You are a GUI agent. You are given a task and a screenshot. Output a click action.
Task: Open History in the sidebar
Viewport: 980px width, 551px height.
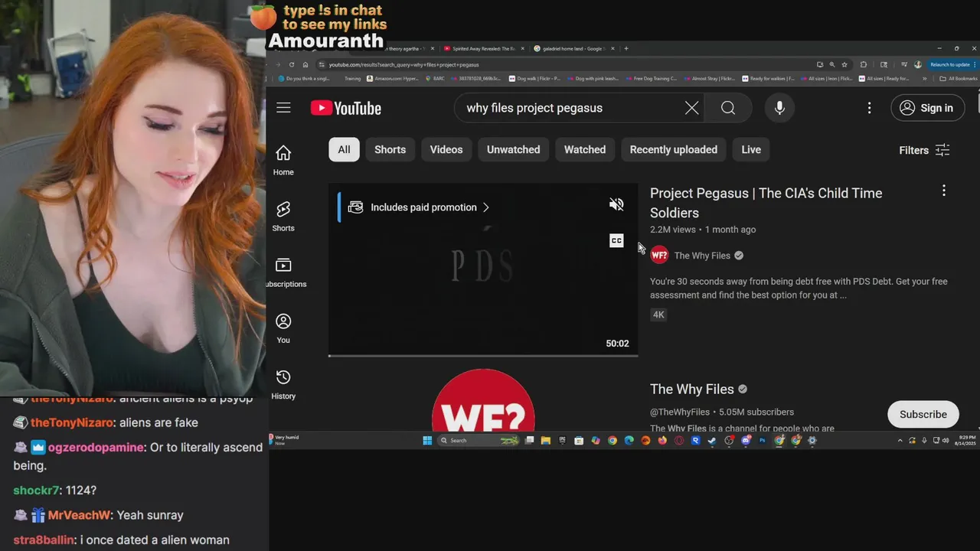coord(283,384)
